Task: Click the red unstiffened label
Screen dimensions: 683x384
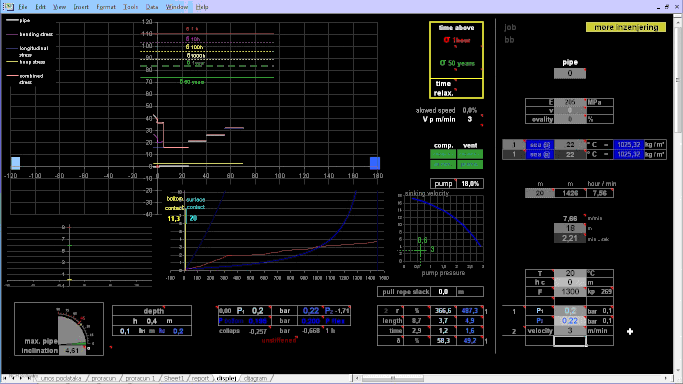Action: pyautogui.click(x=279, y=340)
